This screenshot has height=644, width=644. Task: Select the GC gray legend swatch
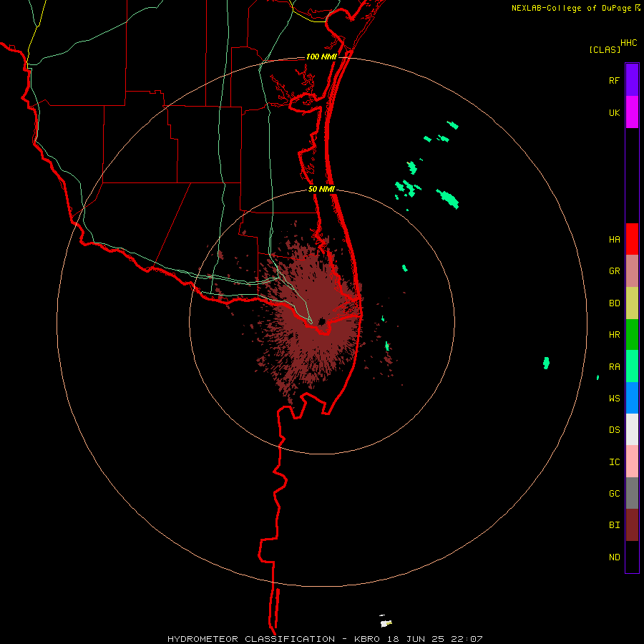[x=632, y=493]
